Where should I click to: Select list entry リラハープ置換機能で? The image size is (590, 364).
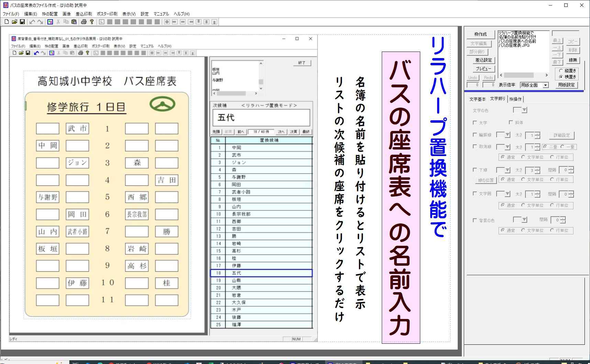point(516,33)
